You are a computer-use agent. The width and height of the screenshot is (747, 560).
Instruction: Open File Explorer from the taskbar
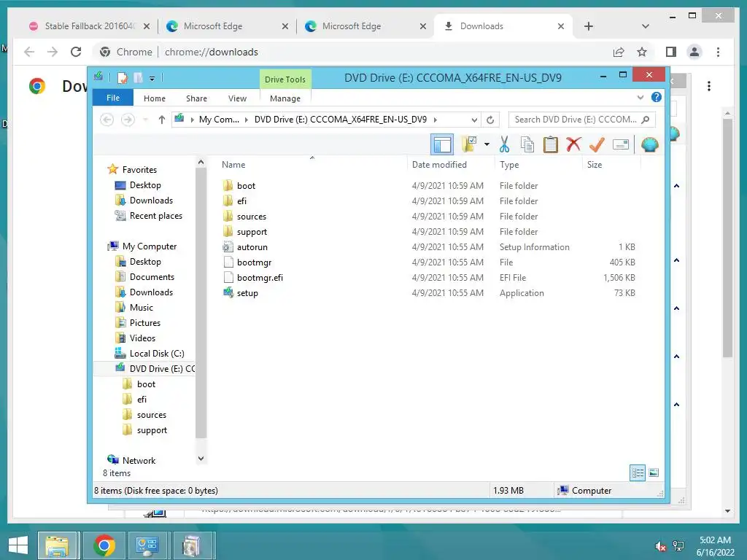(57, 545)
